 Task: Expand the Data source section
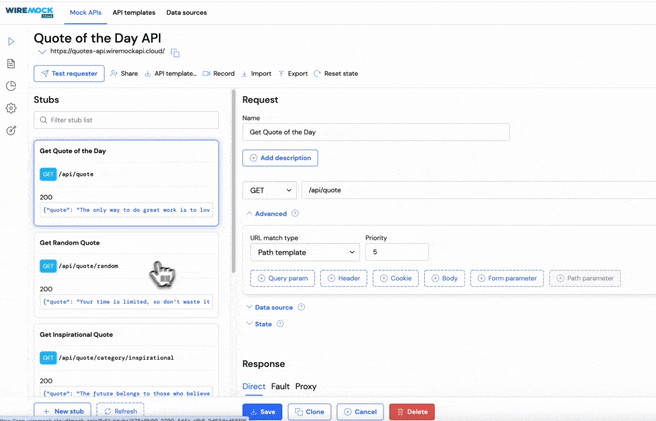269,307
